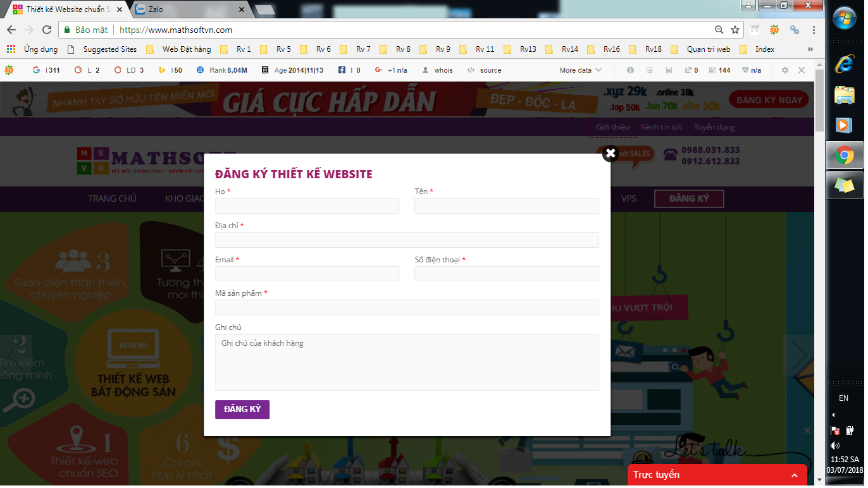Click the Mã sản phẩm input field

point(407,307)
